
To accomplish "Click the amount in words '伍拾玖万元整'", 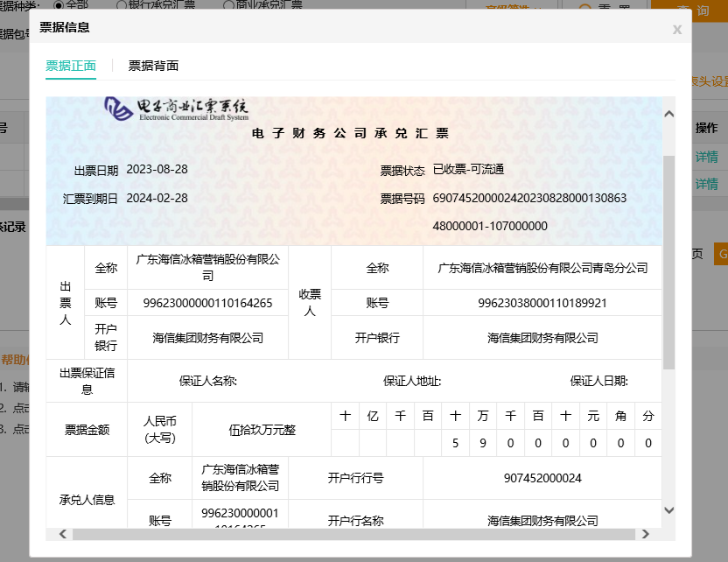I will (x=262, y=430).
